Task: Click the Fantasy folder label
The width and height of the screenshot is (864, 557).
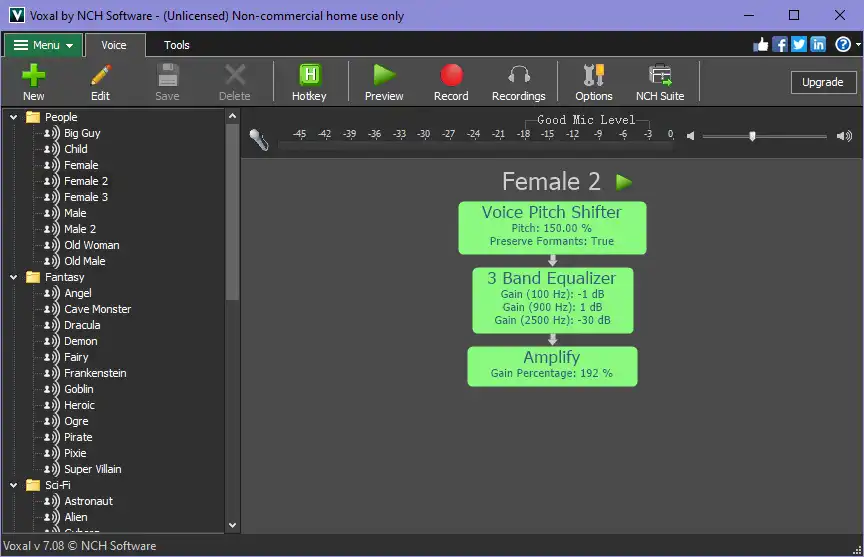Action: point(64,277)
